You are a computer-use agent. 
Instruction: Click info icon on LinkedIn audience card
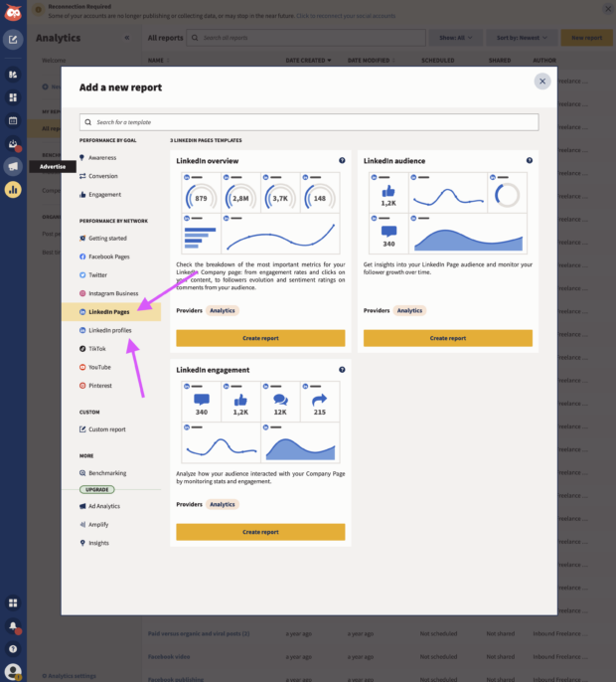click(x=529, y=160)
